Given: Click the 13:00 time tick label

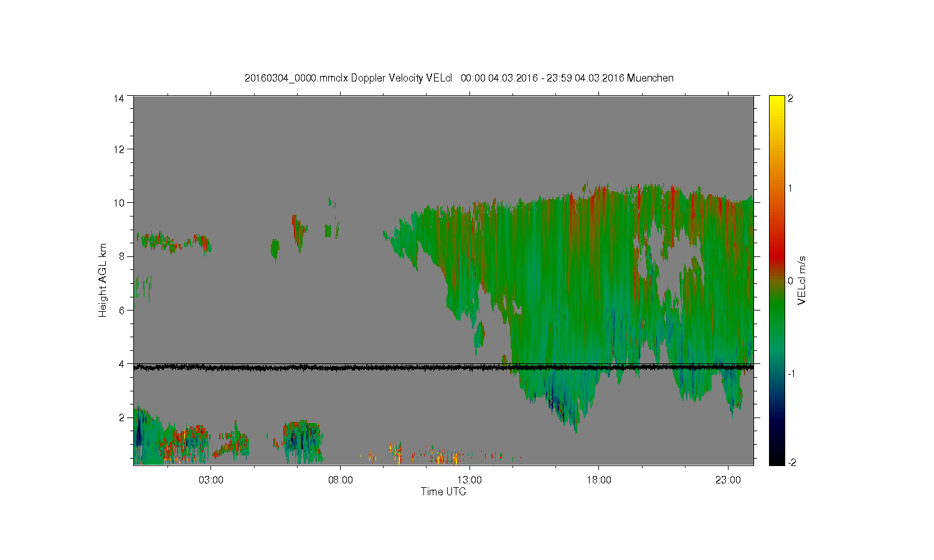Looking at the screenshot, I should (469, 480).
